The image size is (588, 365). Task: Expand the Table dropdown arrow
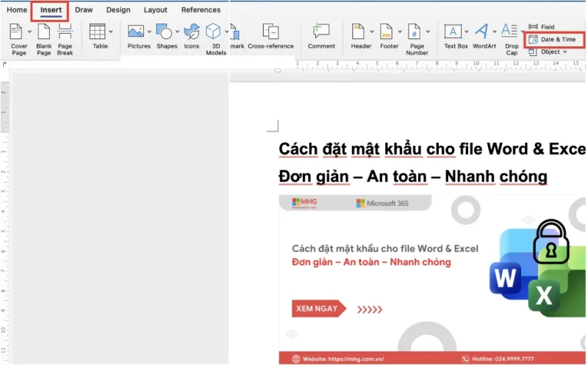[x=111, y=32]
